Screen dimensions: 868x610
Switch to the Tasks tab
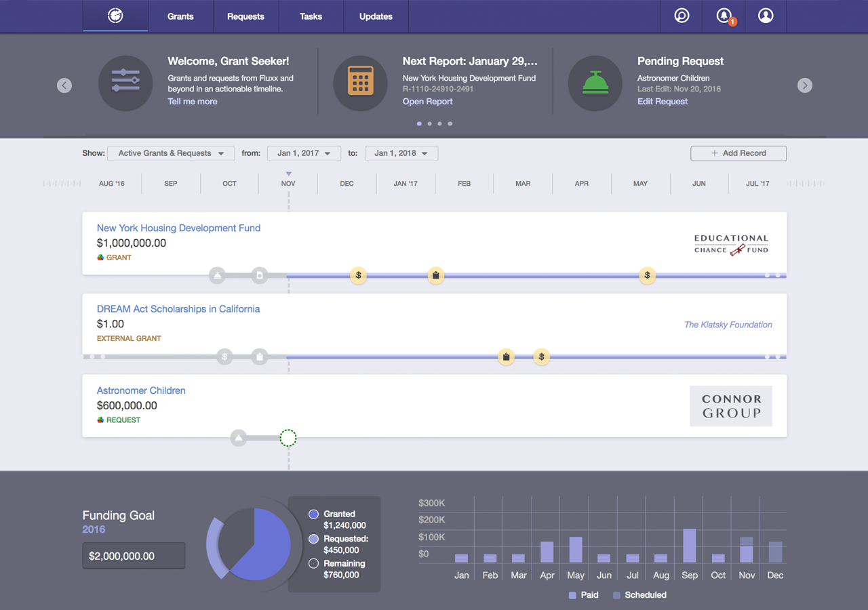(311, 16)
